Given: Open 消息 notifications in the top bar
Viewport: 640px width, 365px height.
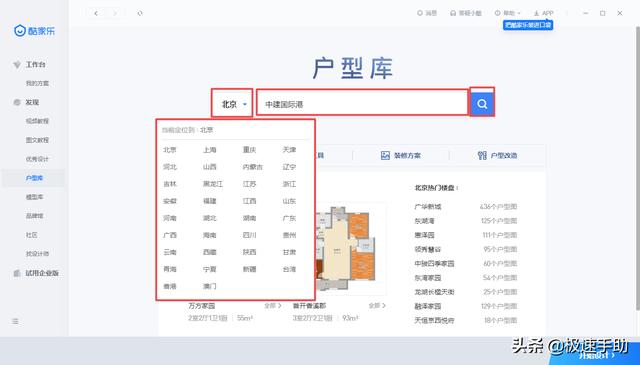Looking at the screenshot, I should tap(427, 13).
